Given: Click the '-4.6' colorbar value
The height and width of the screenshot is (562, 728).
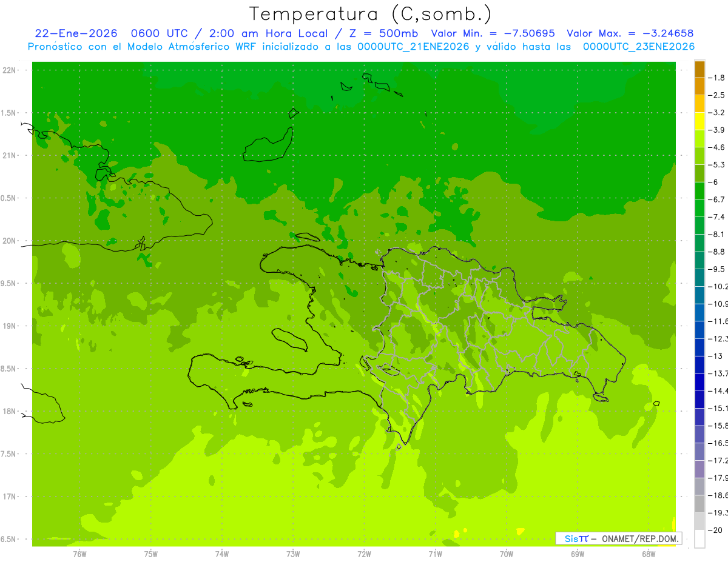Looking at the screenshot, I should point(717,147).
